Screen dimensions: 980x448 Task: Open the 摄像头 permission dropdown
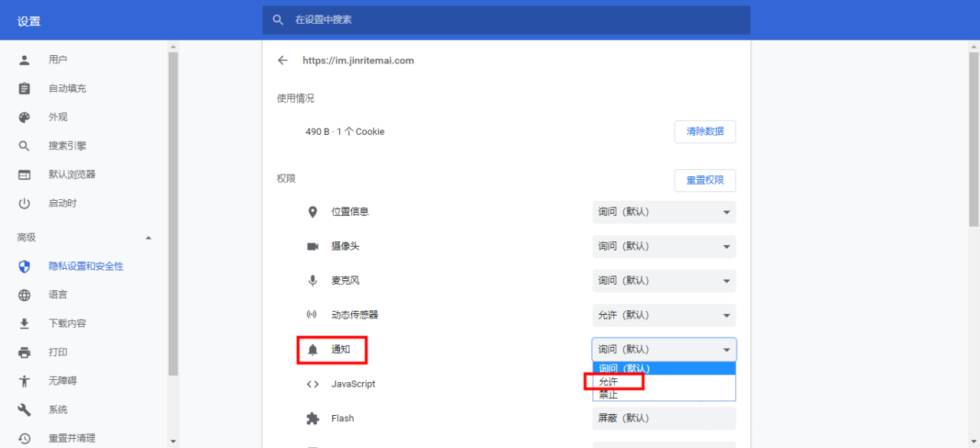663,246
